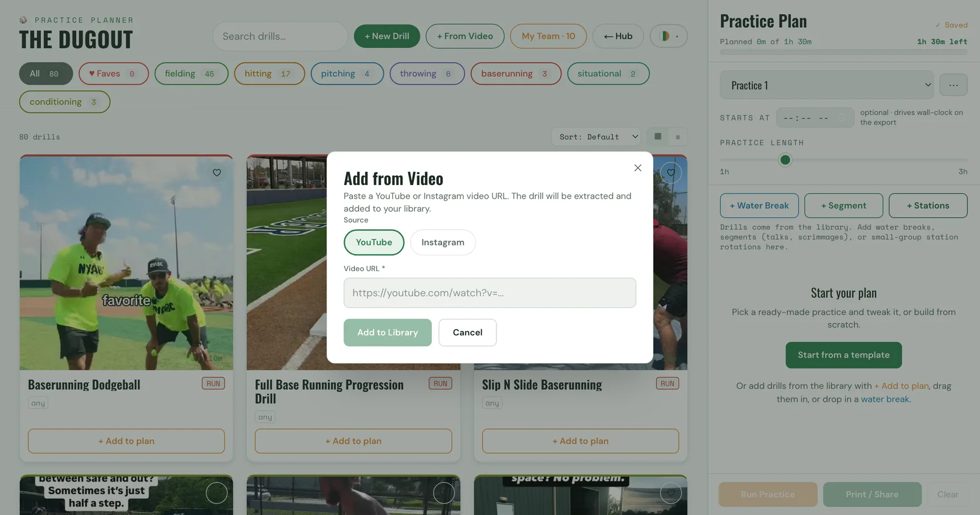Favorite the Baserunning Dodgeball drill card
Image resolution: width=980 pixels, height=515 pixels.
(x=217, y=173)
